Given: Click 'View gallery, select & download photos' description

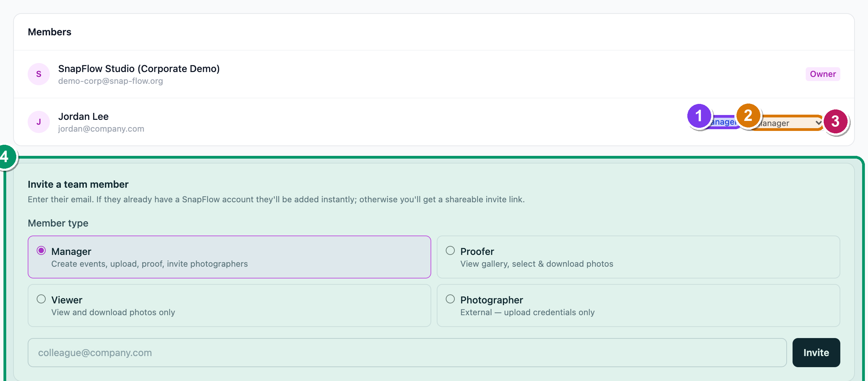Looking at the screenshot, I should 537,264.
